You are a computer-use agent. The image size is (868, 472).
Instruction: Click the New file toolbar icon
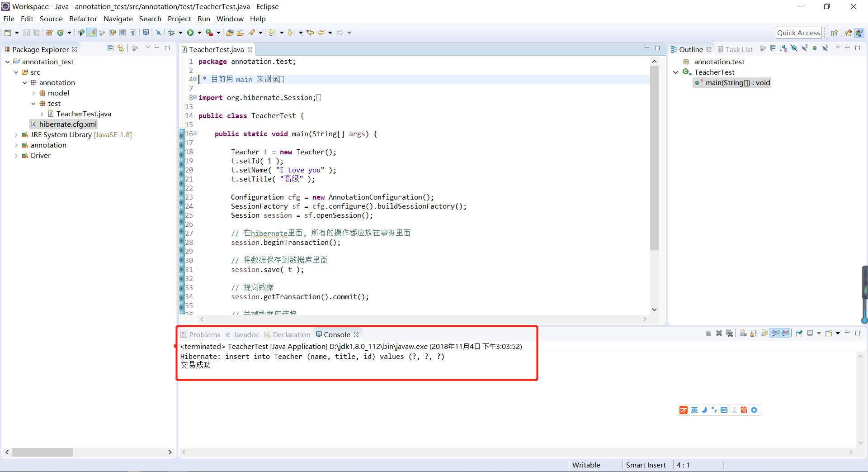pos(8,33)
